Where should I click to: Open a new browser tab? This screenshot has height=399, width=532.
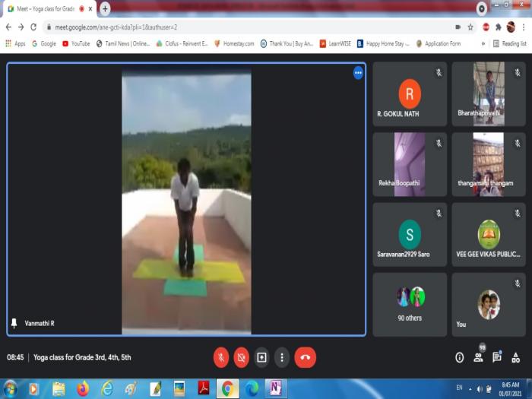(x=105, y=9)
